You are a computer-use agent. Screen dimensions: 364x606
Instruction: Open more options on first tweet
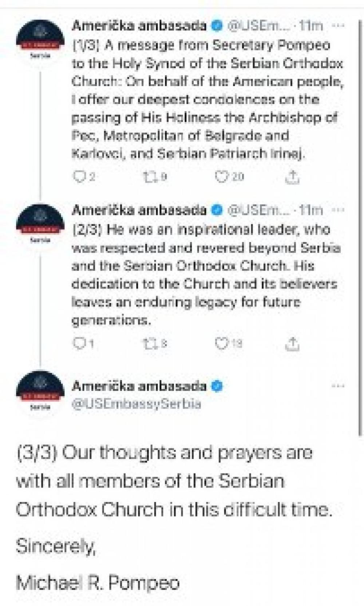click(339, 26)
